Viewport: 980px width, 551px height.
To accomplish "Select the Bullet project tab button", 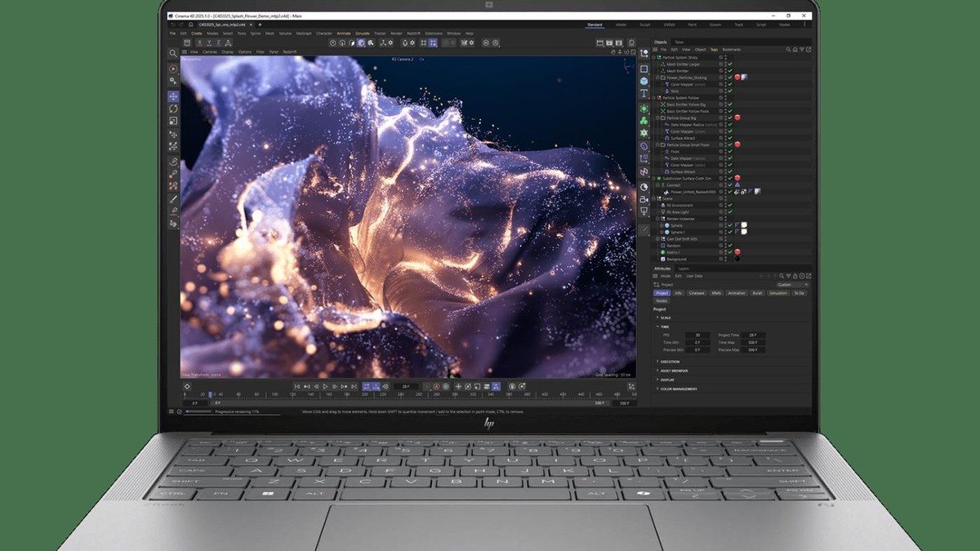I will point(757,293).
